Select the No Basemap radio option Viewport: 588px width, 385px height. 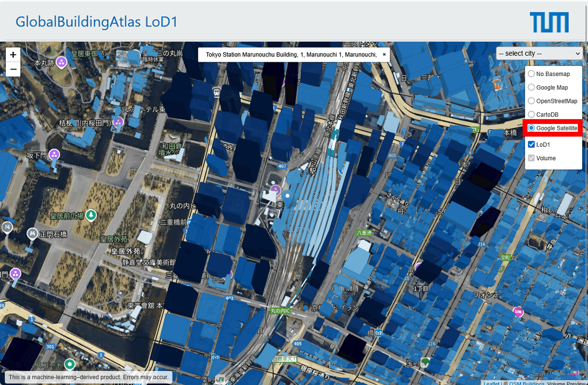[531, 74]
